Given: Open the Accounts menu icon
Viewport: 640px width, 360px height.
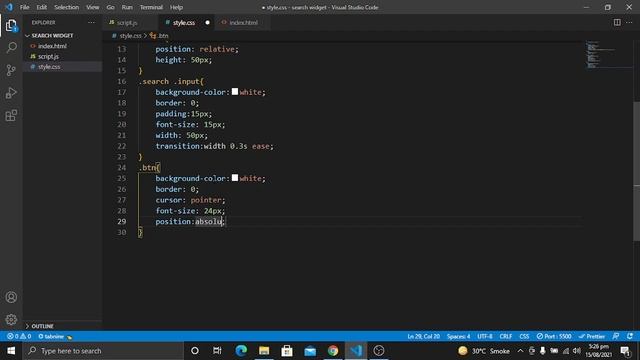Looking at the screenshot, I should tap(11, 297).
